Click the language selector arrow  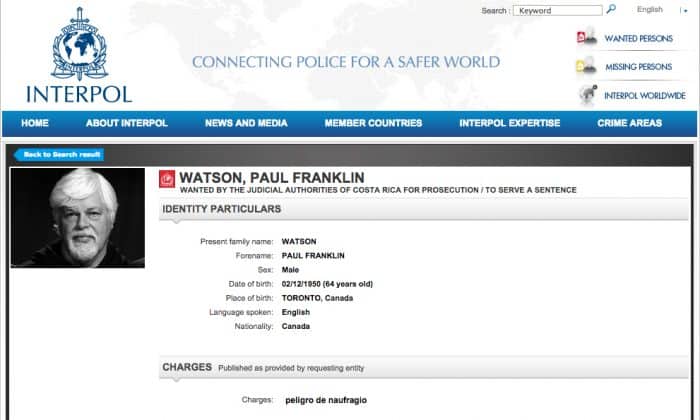coord(684,10)
